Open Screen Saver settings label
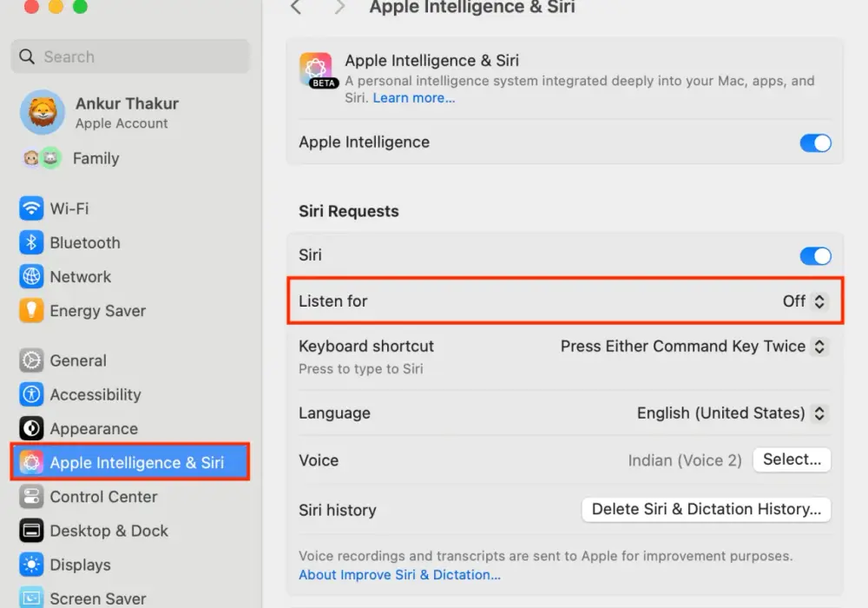This screenshot has width=868, height=608. (98, 598)
